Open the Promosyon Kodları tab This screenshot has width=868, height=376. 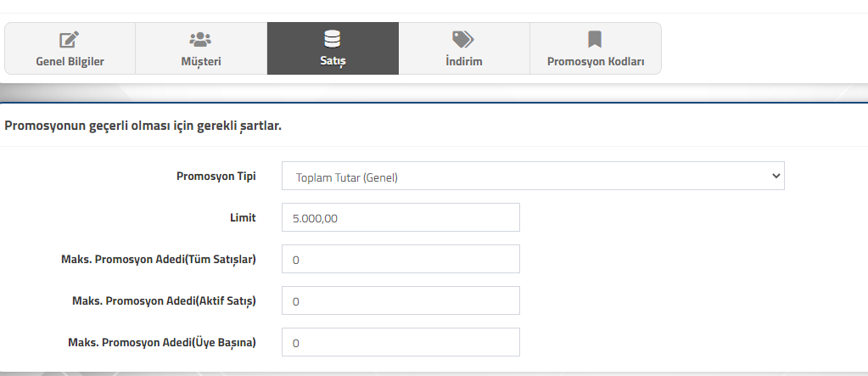tap(596, 48)
